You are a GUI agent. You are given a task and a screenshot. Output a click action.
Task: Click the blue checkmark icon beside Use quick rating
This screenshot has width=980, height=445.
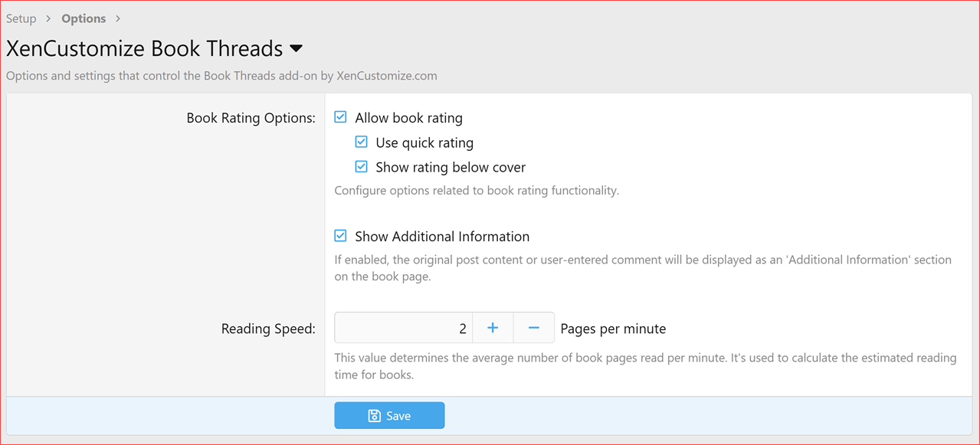click(x=361, y=142)
